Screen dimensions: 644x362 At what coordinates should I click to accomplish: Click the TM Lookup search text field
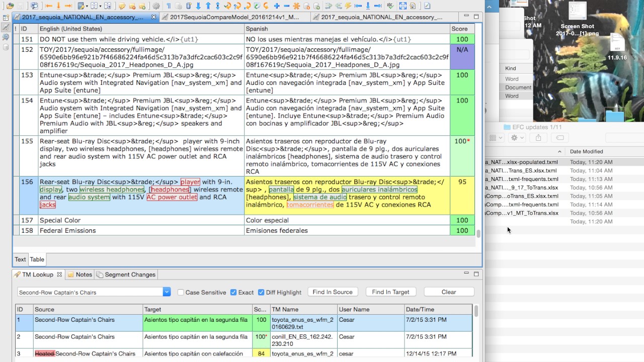pyautogui.click(x=90, y=292)
